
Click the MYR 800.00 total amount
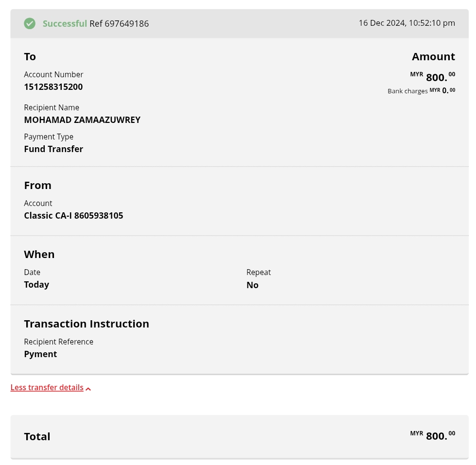pyautogui.click(x=433, y=435)
